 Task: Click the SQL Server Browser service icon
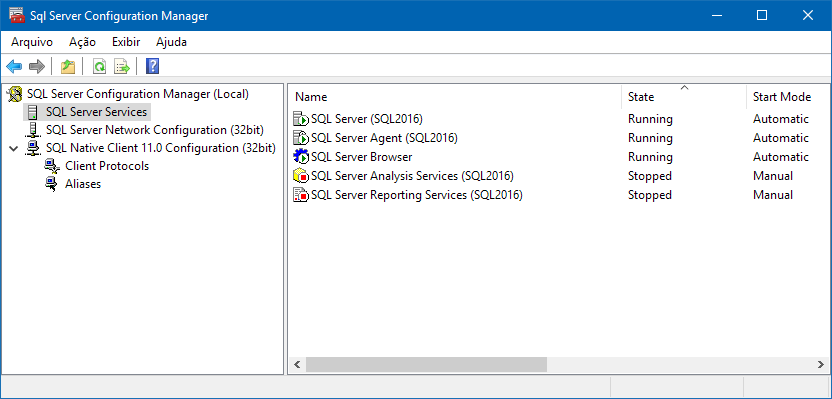301,157
